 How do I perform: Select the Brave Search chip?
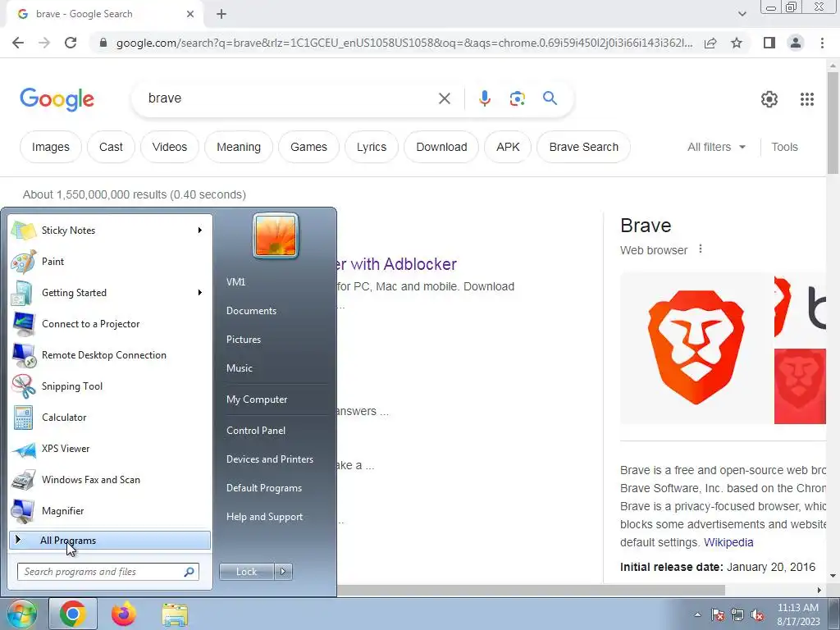pyautogui.click(x=583, y=147)
